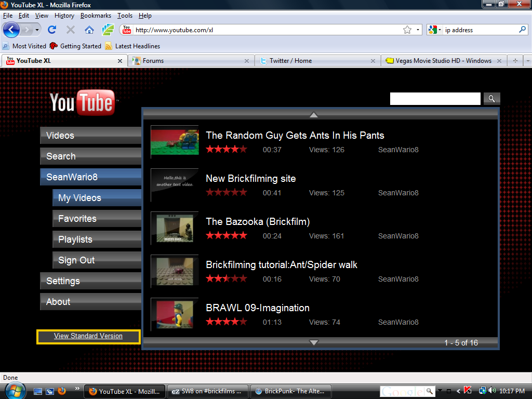Click the YouTube logo
Screen dimensions: 532x399
point(84,102)
